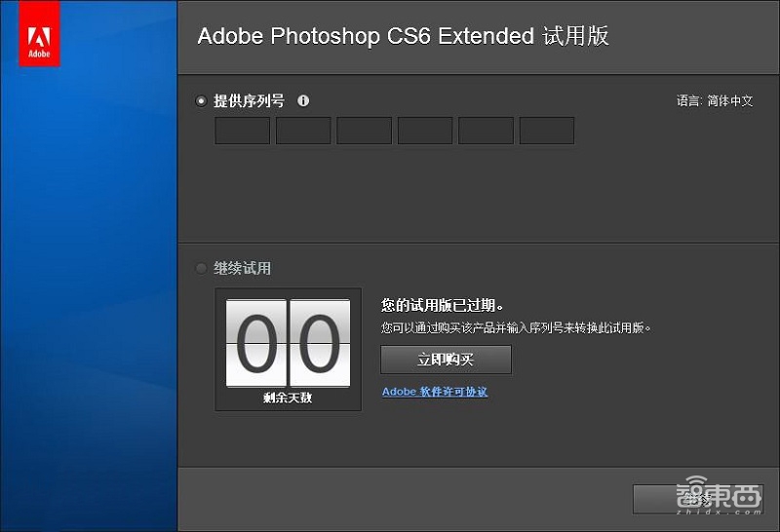Click the sixth serial number box
The width and height of the screenshot is (780, 532).
547,131
